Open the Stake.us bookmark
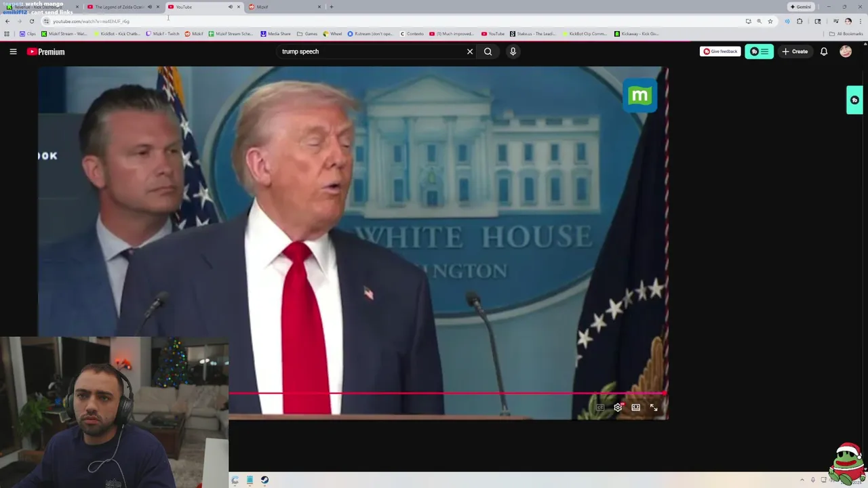868x488 pixels. coord(533,34)
